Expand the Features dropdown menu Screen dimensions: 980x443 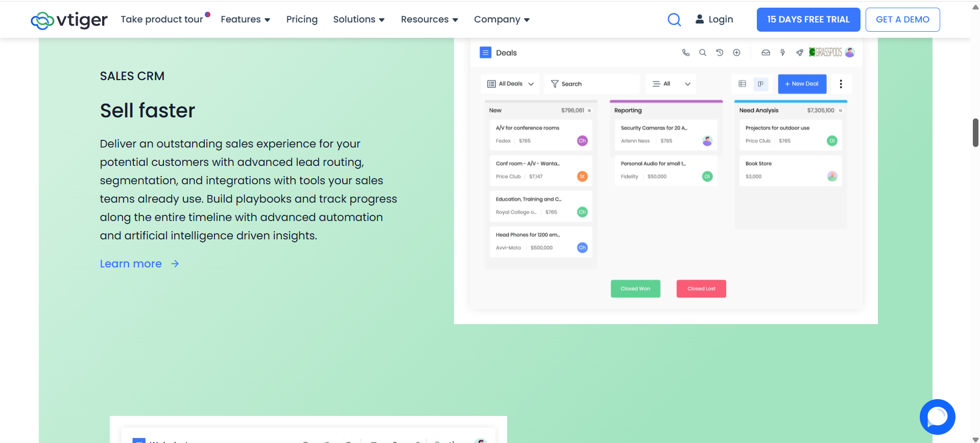pyautogui.click(x=245, y=19)
